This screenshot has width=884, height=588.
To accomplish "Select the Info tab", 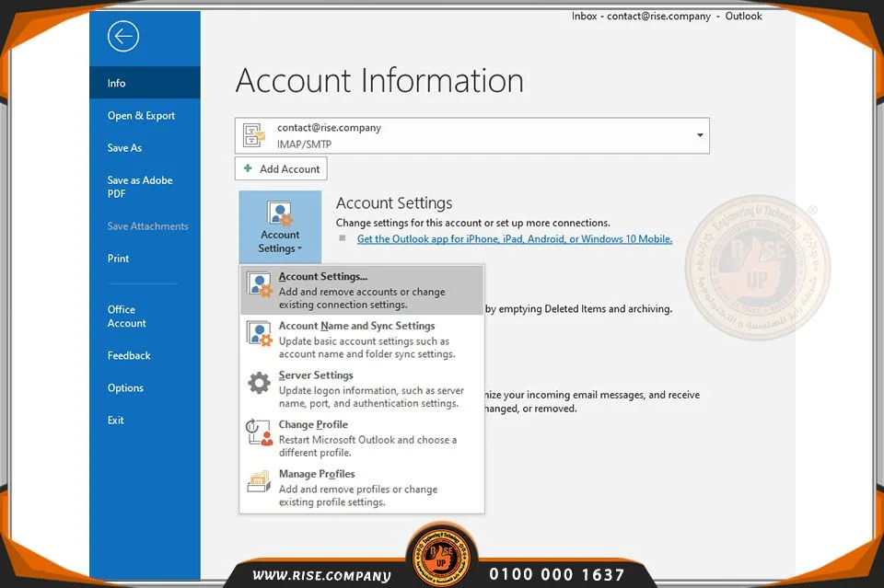I will pyautogui.click(x=145, y=83).
